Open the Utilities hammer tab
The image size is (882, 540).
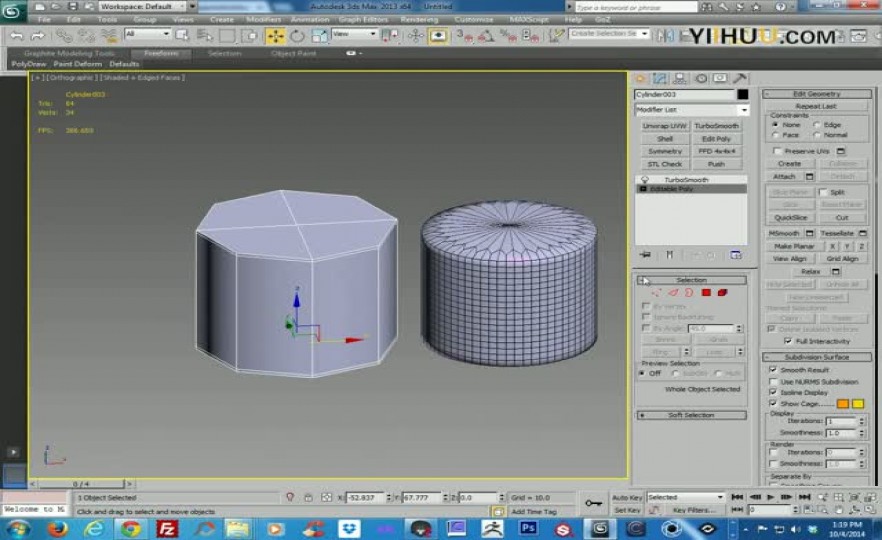click(x=740, y=78)
